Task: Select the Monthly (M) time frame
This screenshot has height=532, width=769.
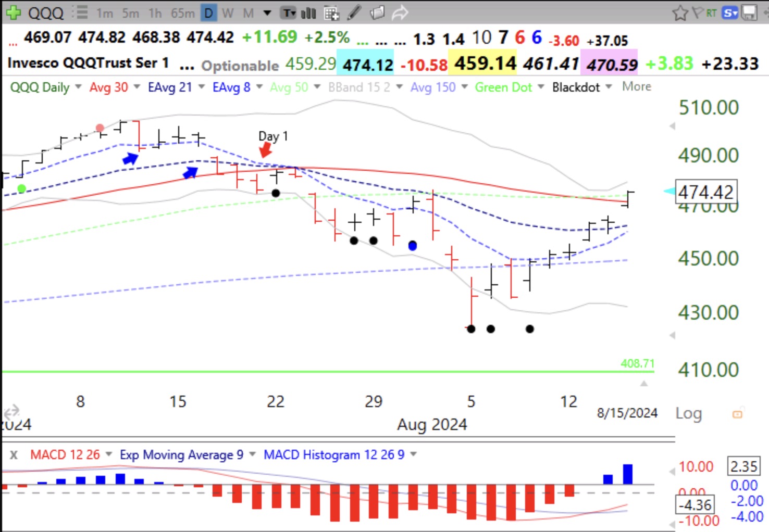Action: 249,13
